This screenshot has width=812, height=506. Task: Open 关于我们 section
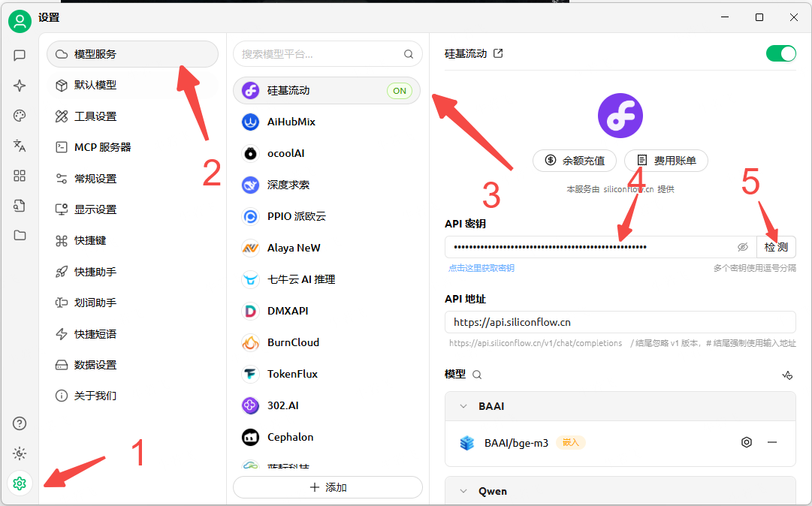[132, 396]
